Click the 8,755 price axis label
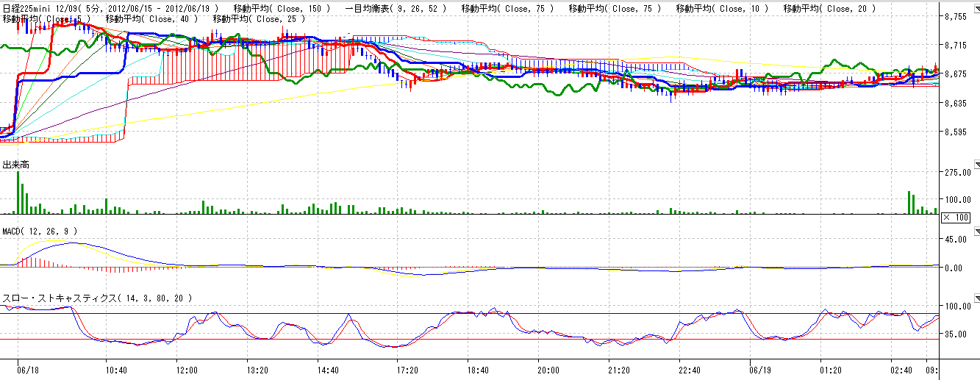The image size is (980, 380). click(x=959, y=16)
